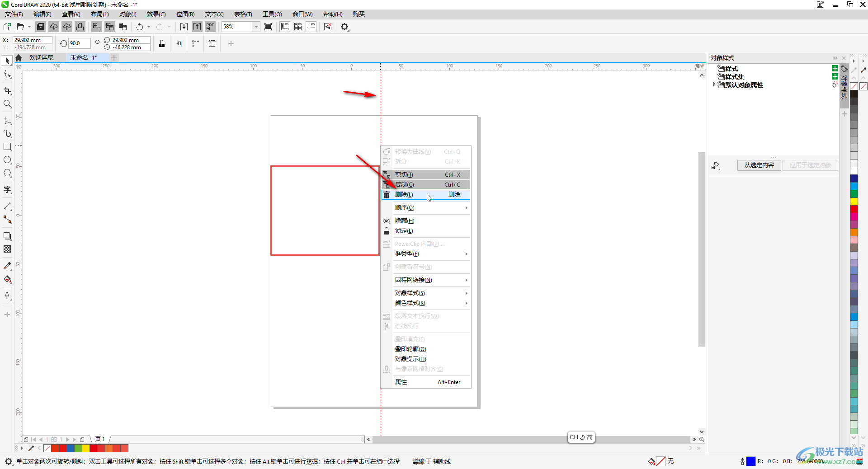The height and width of the screenshot is (469, 868).
Task: Select the Interactive Fill tool
Action: coord(7,279)
